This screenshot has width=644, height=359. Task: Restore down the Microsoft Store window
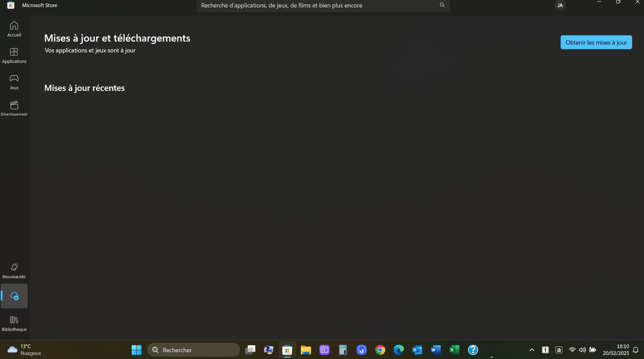pos(618,2)
